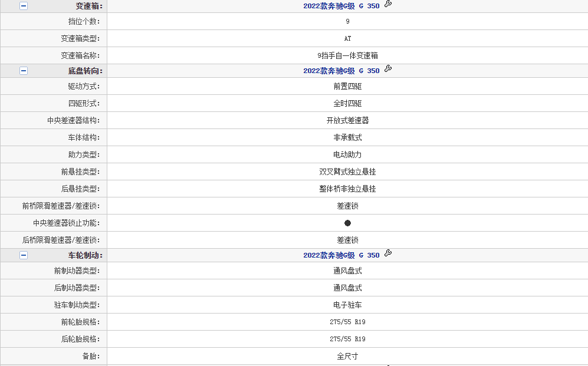
Task: Collapse the 底盘转向 section
Action: point(23,71)
